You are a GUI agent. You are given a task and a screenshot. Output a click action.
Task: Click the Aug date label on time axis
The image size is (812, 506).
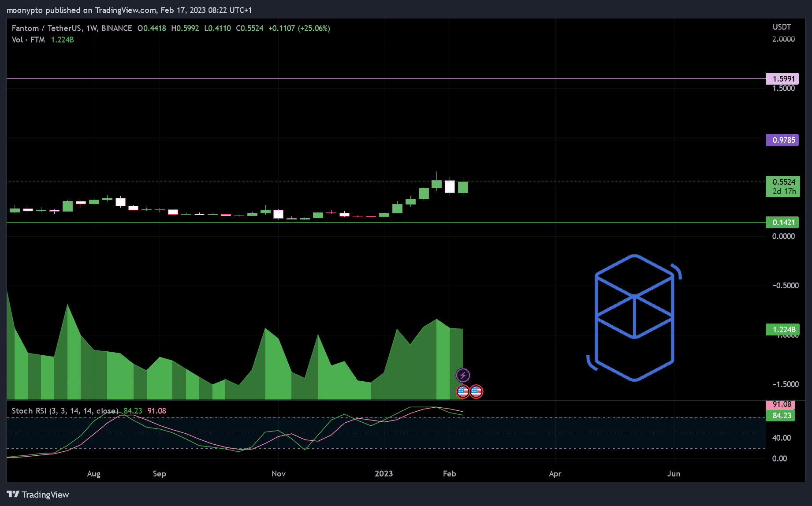click(x=93, y=474)
